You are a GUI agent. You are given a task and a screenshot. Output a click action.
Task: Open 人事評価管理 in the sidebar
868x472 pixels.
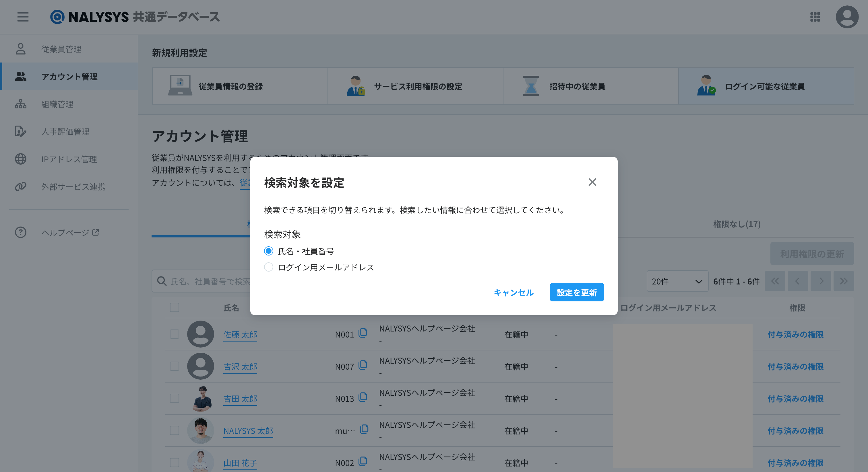pyautogui.click(x=65, y=132)
